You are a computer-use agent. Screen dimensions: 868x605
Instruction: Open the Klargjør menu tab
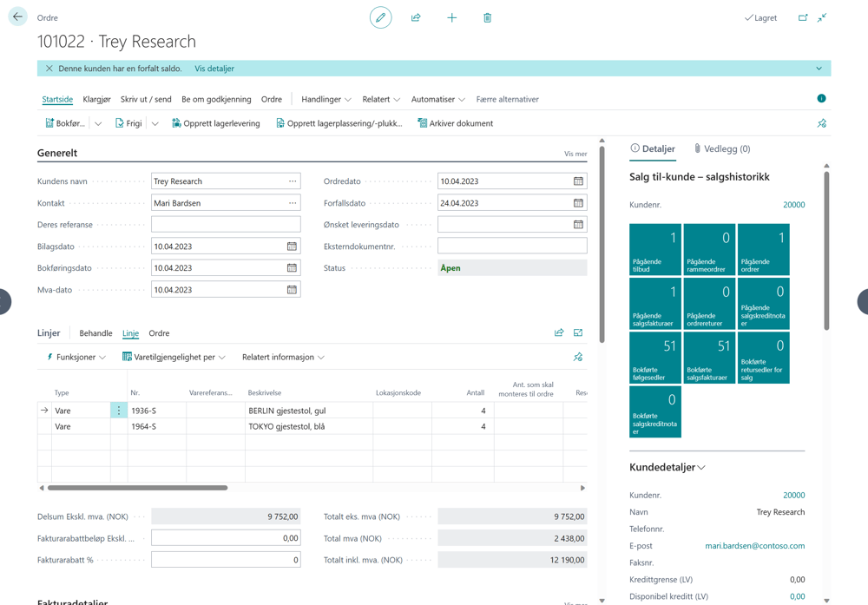click(97, 100)
